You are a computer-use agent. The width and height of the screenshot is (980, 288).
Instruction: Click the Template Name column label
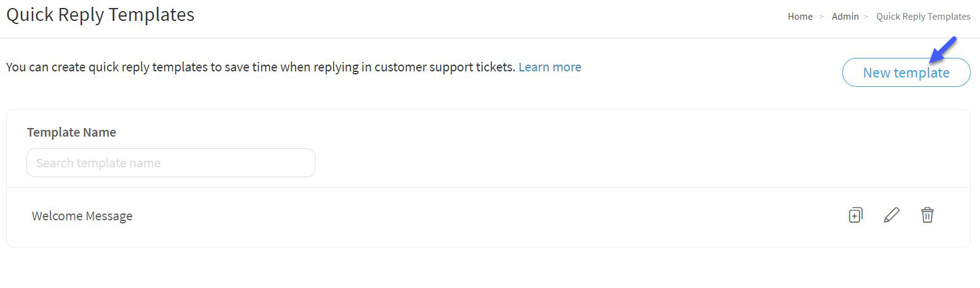[x=71, y=132]
